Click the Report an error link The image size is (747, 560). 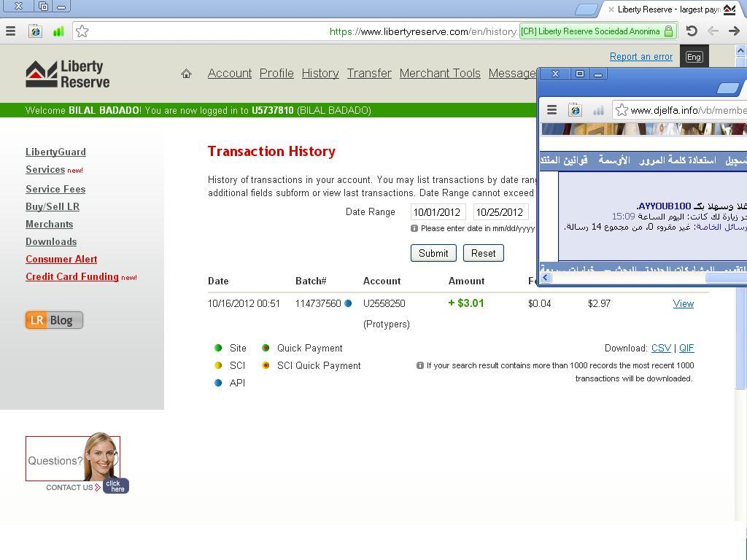(x=640, y=57)
